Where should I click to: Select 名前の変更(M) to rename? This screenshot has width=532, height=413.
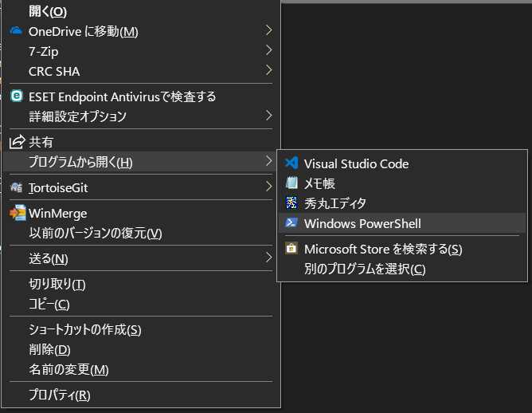[141, 369]
